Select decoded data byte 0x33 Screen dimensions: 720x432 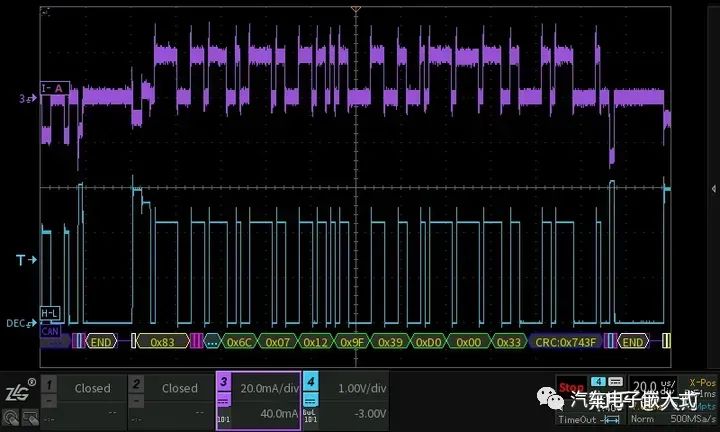coord(509,342)
